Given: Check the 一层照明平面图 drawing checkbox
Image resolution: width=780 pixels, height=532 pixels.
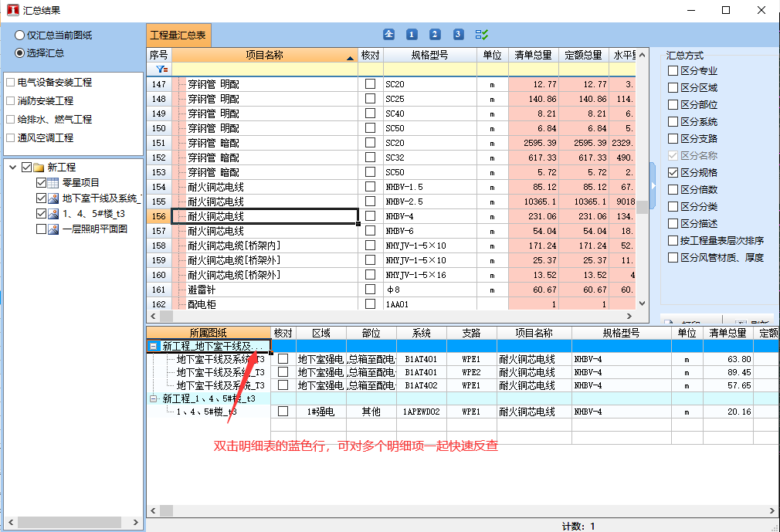Looking at the screenshot, I should [x=41, y=229].
